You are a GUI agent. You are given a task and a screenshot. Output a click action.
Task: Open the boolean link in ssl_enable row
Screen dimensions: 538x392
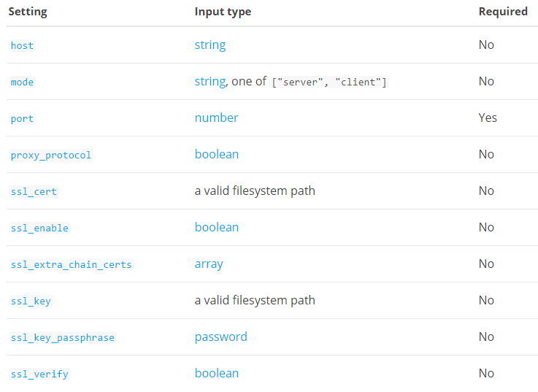pos(216,227)
